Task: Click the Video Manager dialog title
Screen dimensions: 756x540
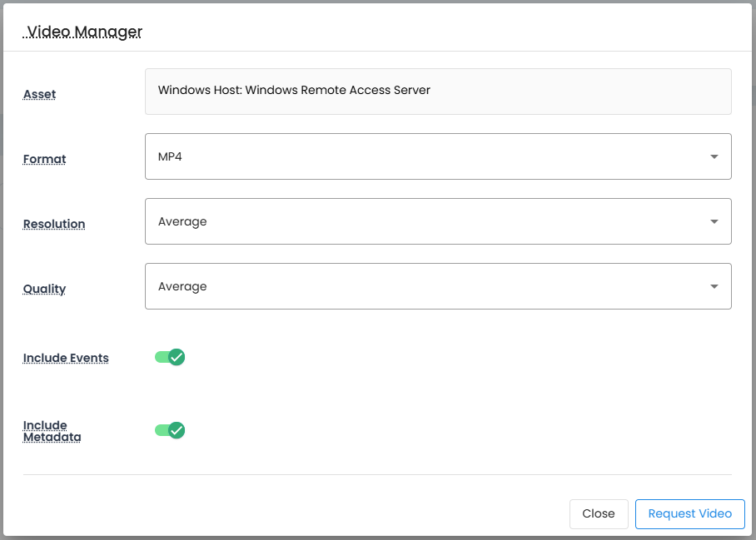Action: click(84, 32)
